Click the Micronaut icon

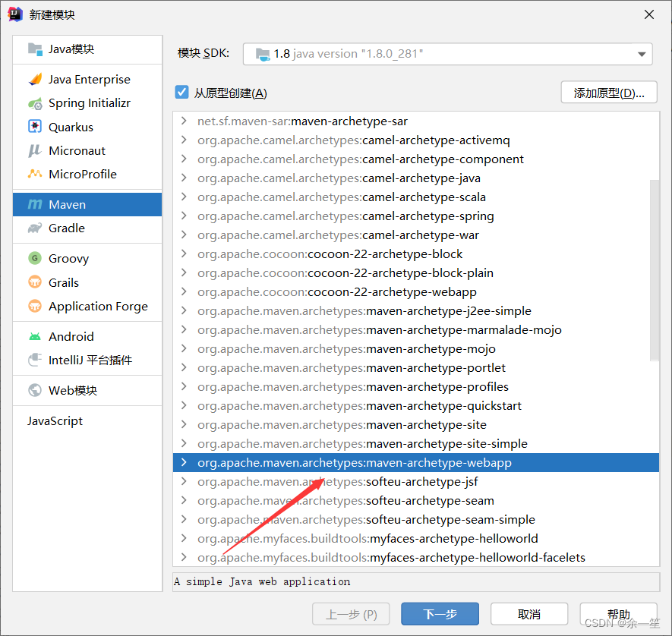coord(35,151)
